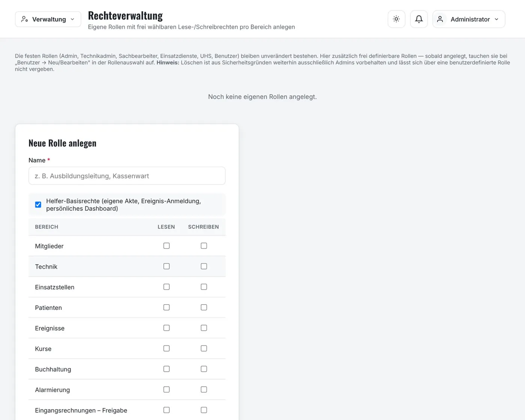
Task: Click the Buchhaltung row label
Action: 53,369
